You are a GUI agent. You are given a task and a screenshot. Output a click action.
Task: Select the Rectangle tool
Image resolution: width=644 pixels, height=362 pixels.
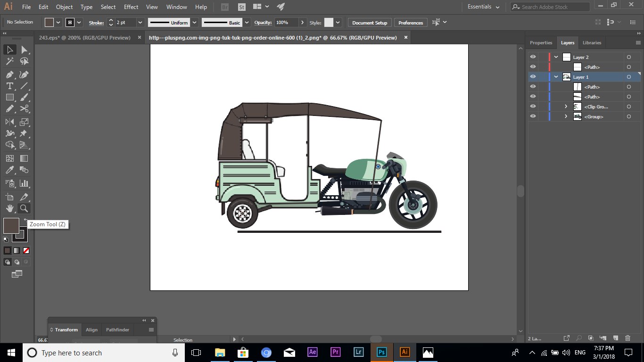9,97
